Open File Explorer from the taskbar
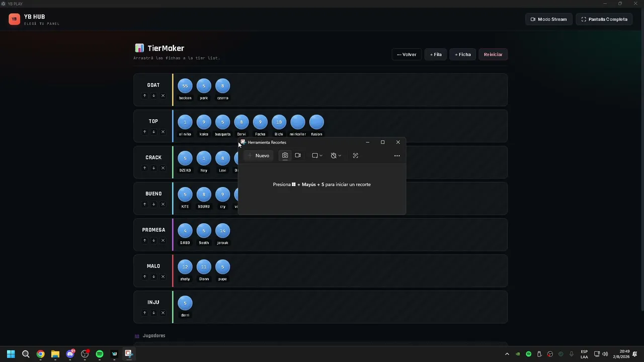Viewport: 644px width, 362px height. pos(55,354)
